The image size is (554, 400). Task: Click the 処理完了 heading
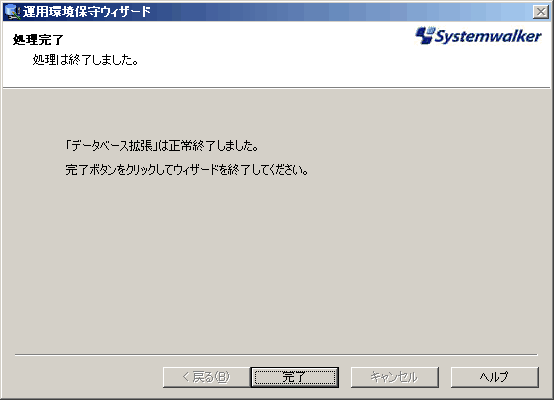pos(38,40)
